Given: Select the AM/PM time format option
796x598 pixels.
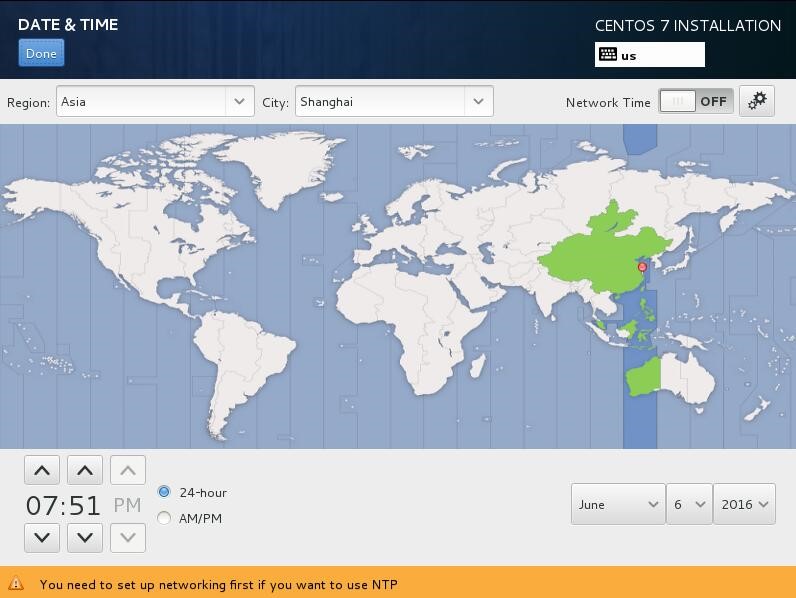Looking at the screenshot, I should [164, 518].
